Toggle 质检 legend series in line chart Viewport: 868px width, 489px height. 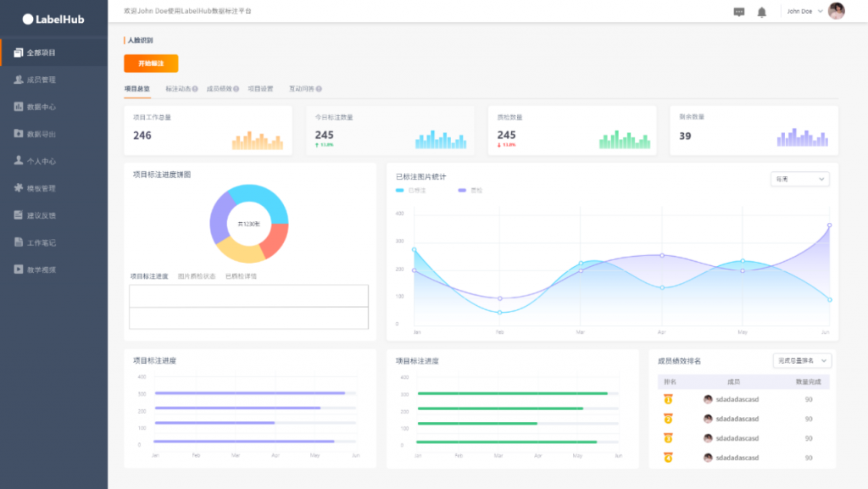click(x=470, y=191)
